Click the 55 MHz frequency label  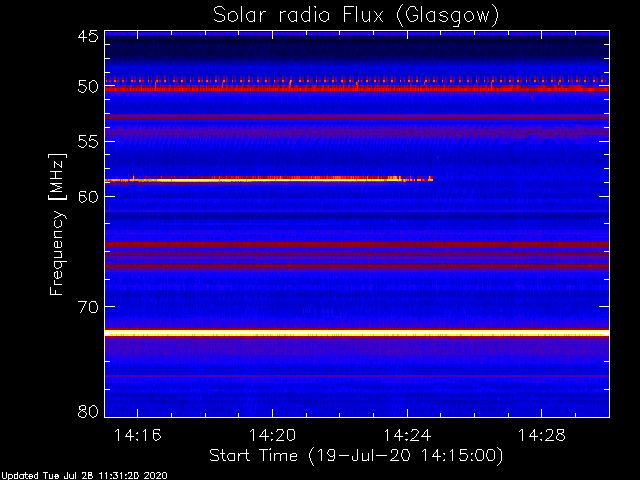(x=88, y=142)
